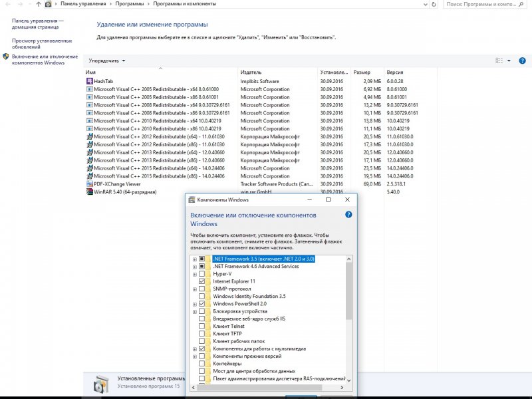Go up one level with up arrow
The width and height of the screenshot is (532, 399).
39,4
